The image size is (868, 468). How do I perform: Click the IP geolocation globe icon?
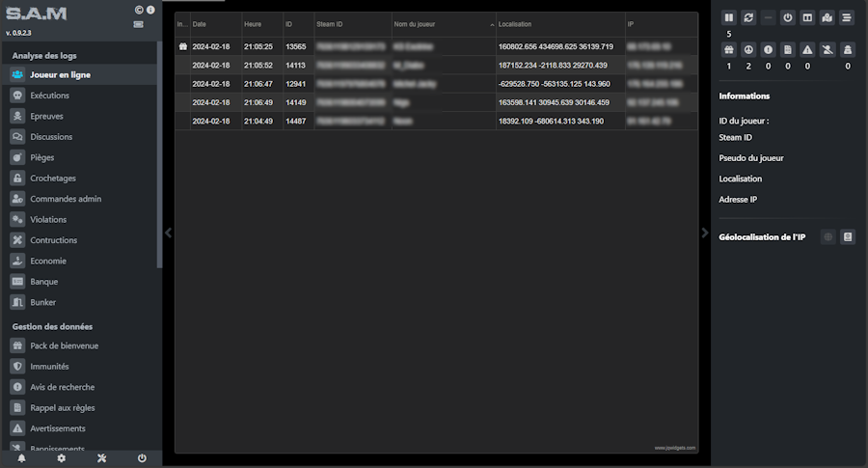coord(827,236)
